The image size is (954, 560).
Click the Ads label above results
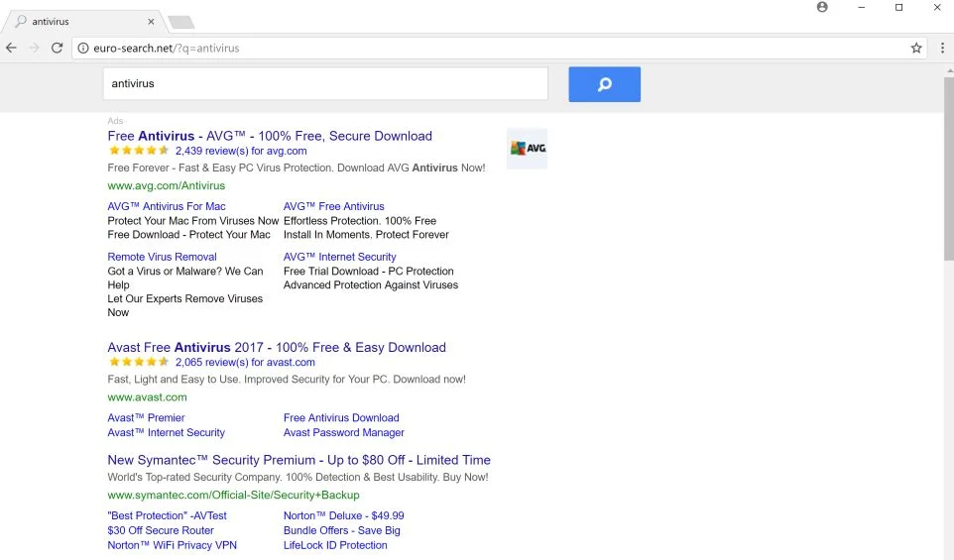coord(115,121)
